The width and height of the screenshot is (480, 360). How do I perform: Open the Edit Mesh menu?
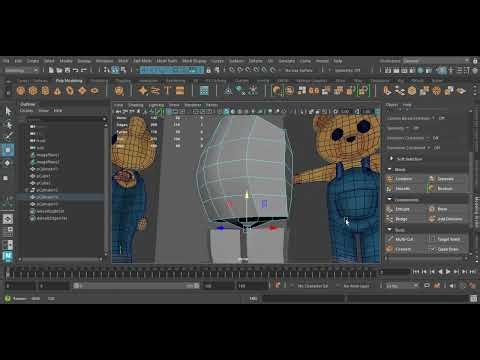142,61
